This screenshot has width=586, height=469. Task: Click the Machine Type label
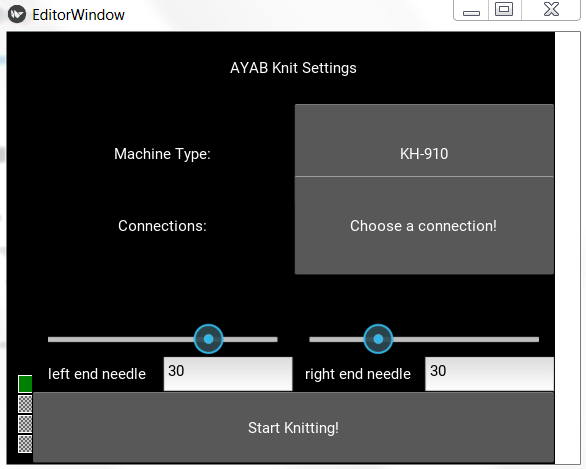coord(162,154)
